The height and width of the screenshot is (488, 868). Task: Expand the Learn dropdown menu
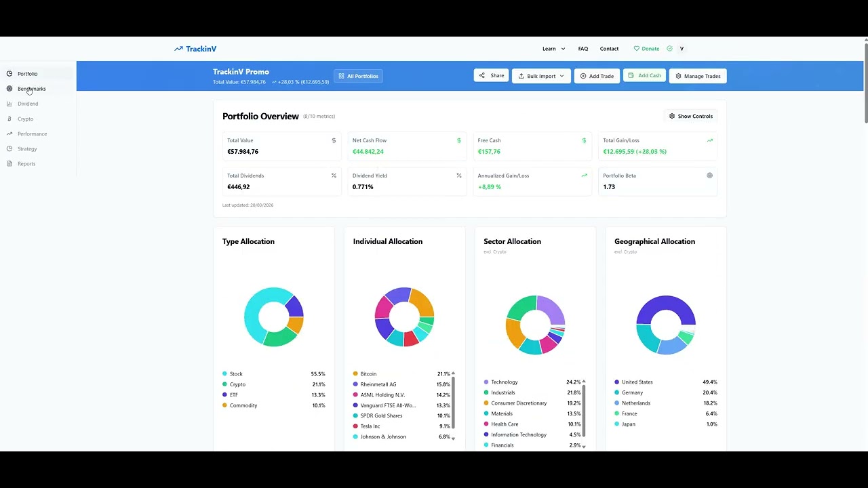pos(553,49)
